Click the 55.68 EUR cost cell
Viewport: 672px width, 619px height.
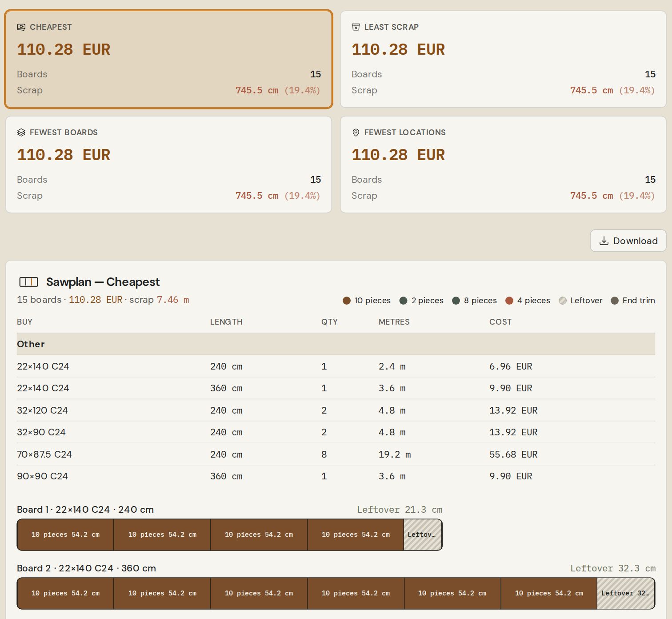tap(513, 454)
